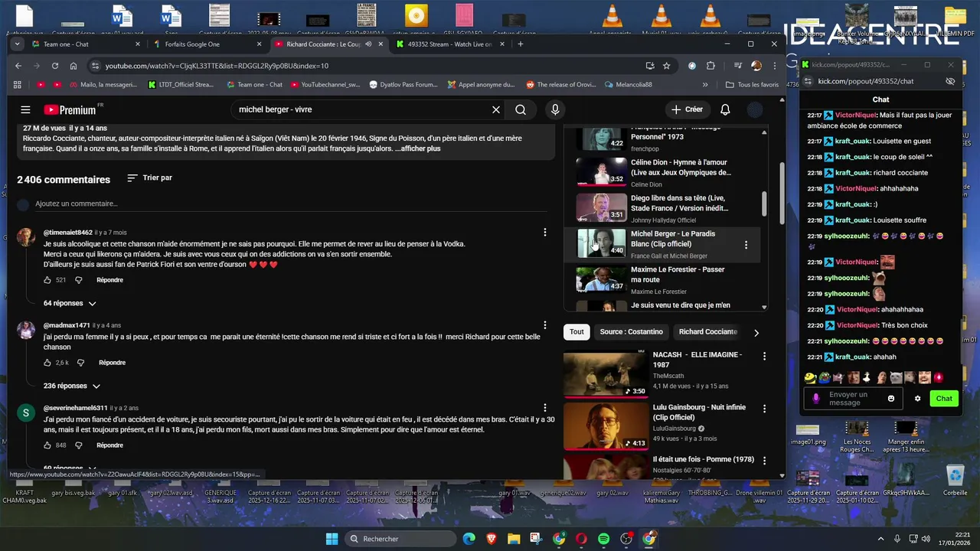Open options menu for @severinehamel6311 comment
The width and height of the screenshot is (980, 551).
coord(545,408)
